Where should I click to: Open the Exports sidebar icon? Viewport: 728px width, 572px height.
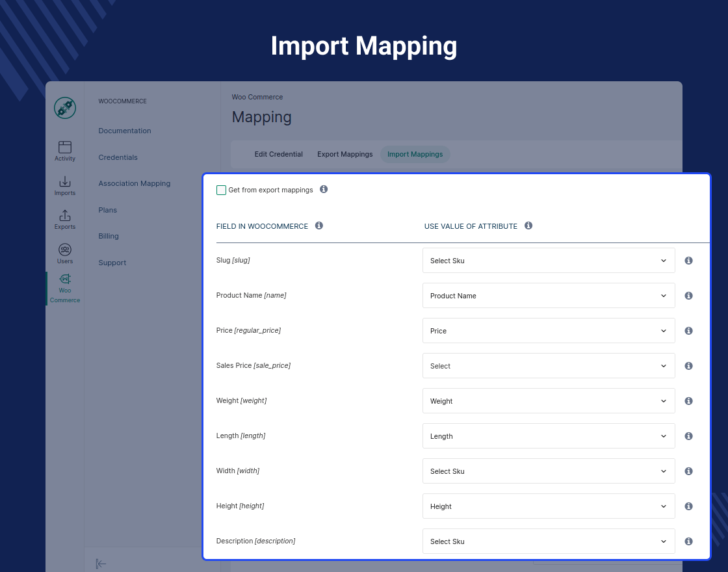coord(65,220)
